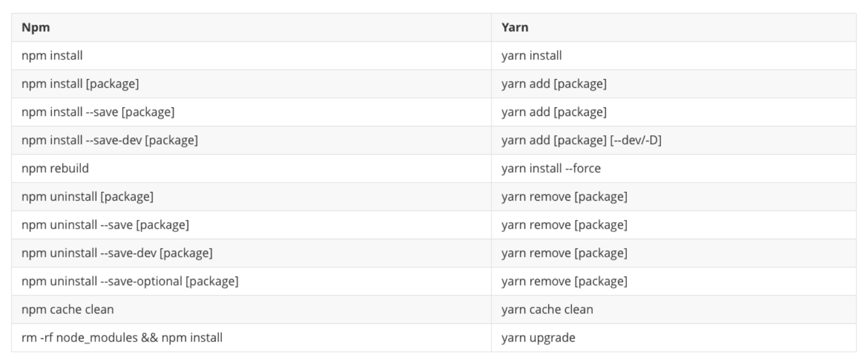This screenshot has height=364, width=868.
Task: Click the "npm install [package]" cell
Action: click(80, 84)
